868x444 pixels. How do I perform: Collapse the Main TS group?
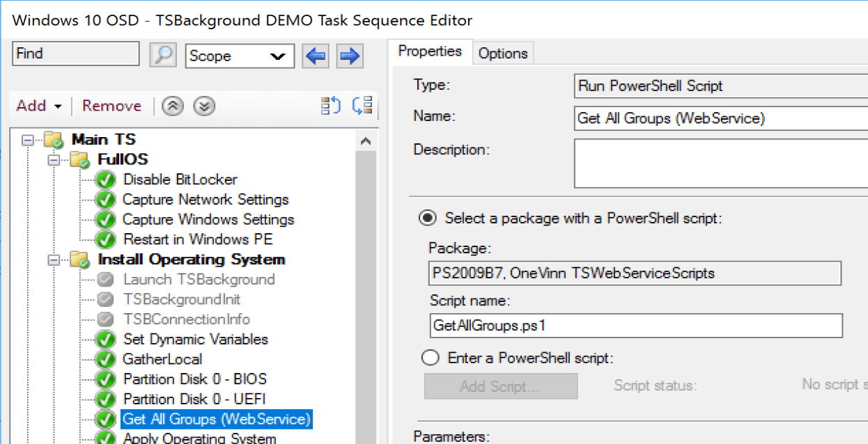tap(28, 140)
